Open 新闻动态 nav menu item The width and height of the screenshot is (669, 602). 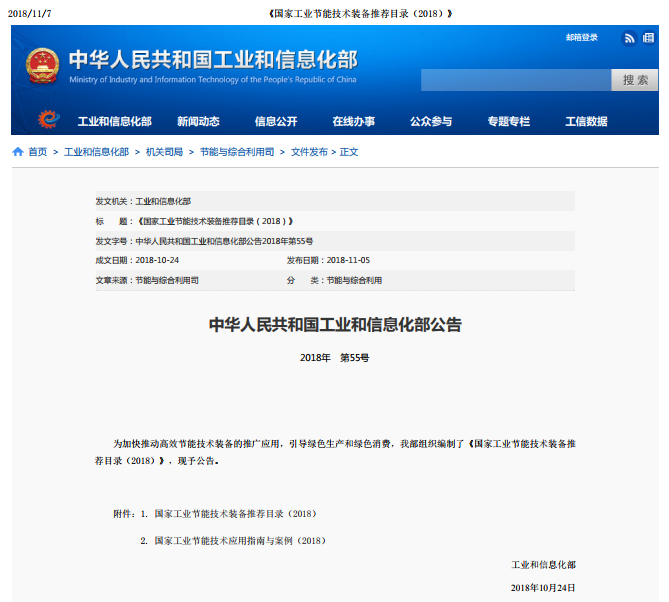point(198,121)
